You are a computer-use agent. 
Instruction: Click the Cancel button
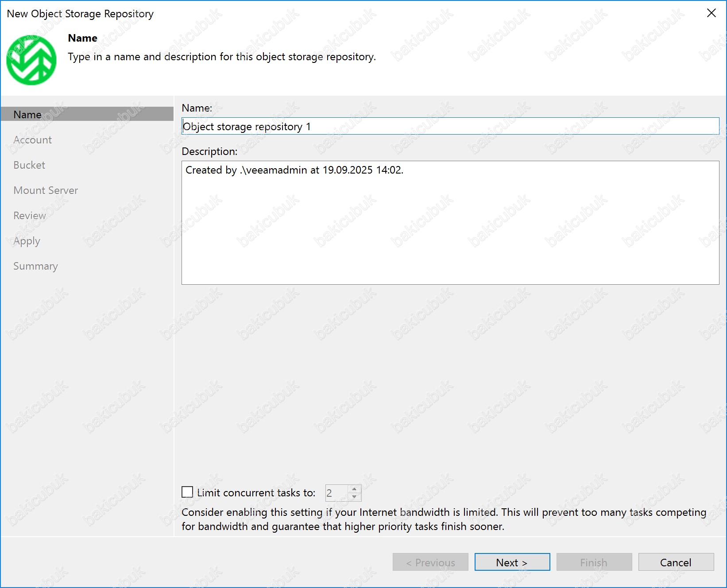676,562
